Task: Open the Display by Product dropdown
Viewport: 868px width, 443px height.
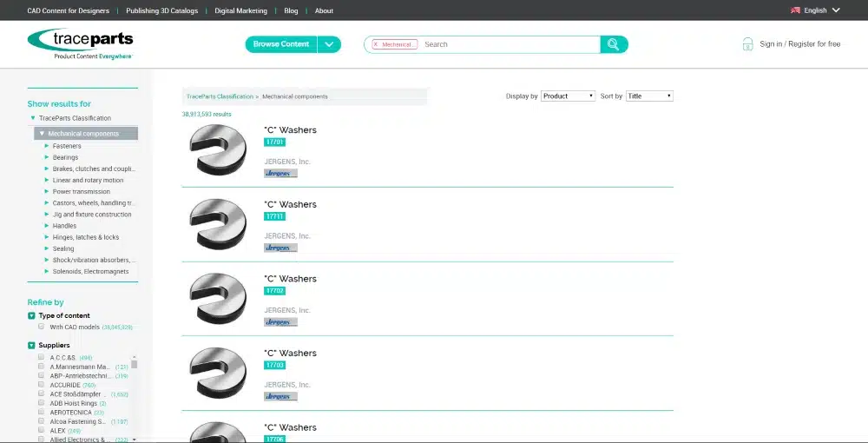Action: coord(568,96)
